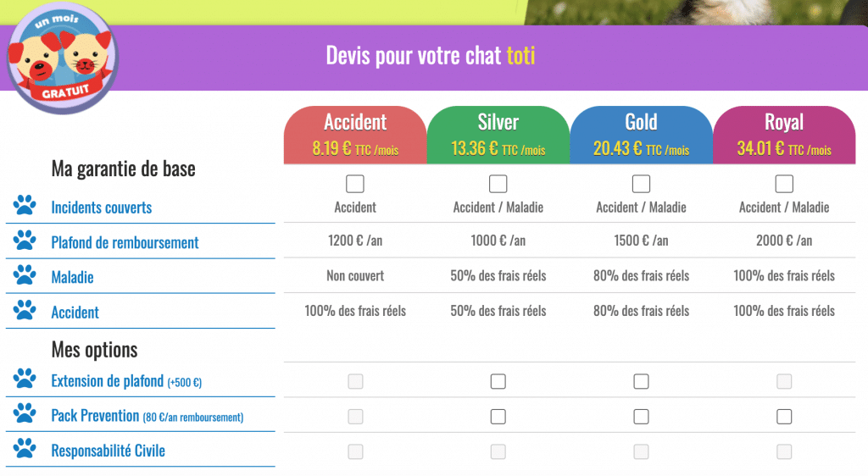Click paw icon beside Incidents couverts
The height and width of the screenshot is (476, 868).
pyautogui.click(x=25, y=206)
